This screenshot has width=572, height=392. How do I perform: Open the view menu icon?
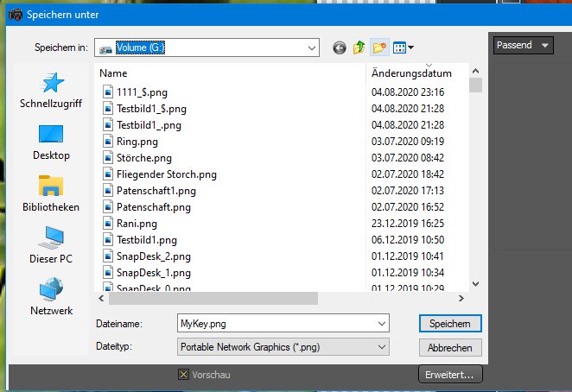[x=404, y=47]
